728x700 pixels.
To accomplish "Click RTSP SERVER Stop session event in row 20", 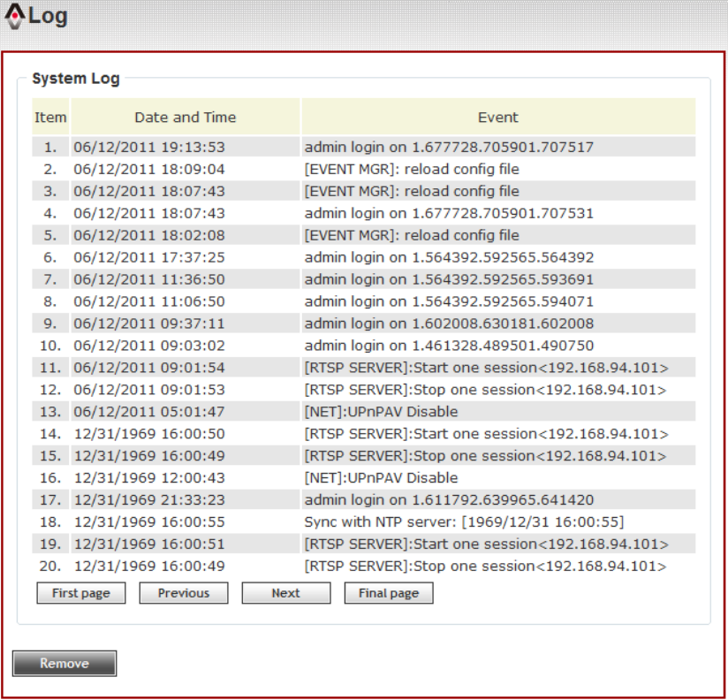I will [x=485, y=567].
